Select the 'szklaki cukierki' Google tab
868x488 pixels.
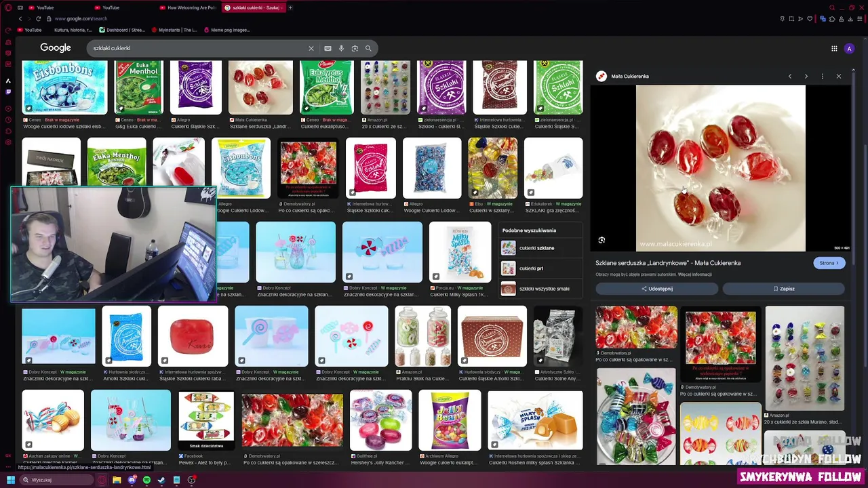tap(252, 7)
